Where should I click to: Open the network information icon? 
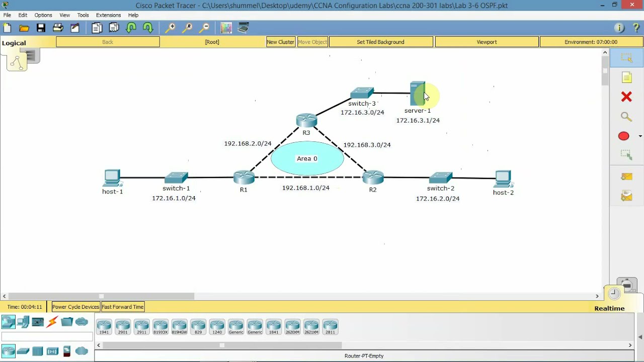tap(619, 28)
